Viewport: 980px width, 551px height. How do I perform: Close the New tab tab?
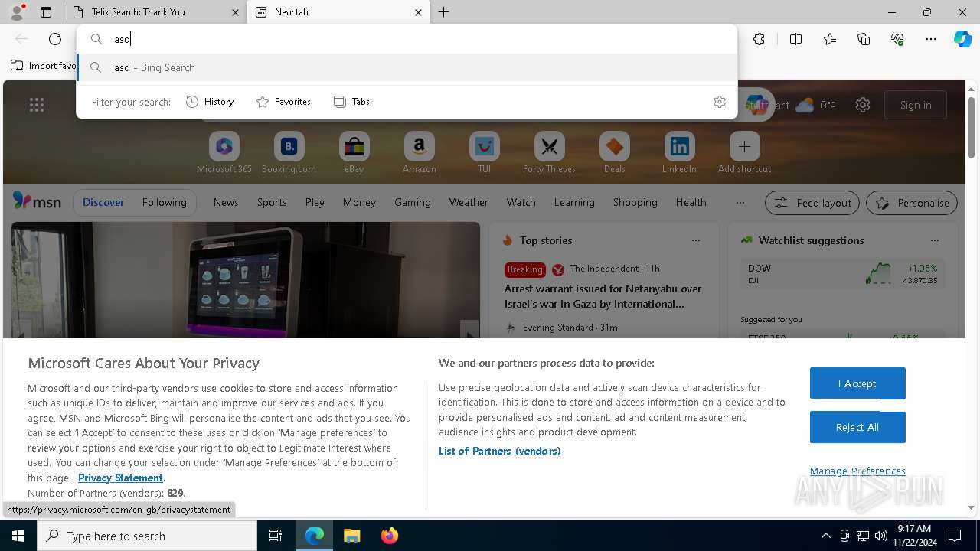click(x=418, y=12)
